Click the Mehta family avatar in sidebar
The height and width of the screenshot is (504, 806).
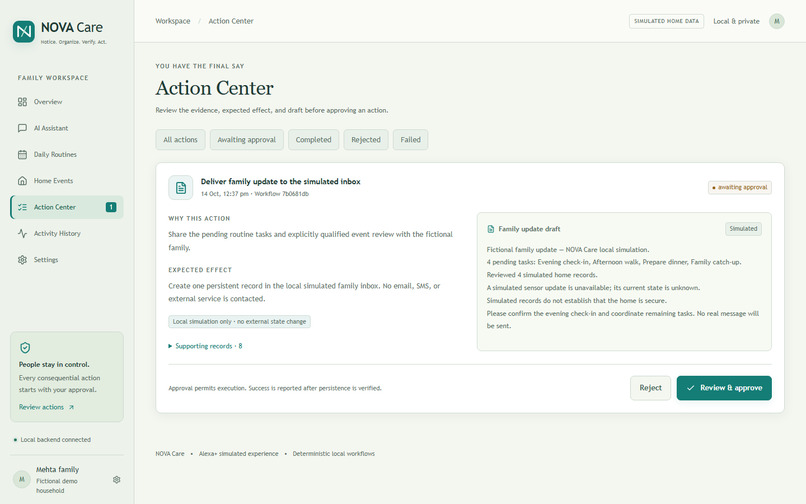pos(22,479)
